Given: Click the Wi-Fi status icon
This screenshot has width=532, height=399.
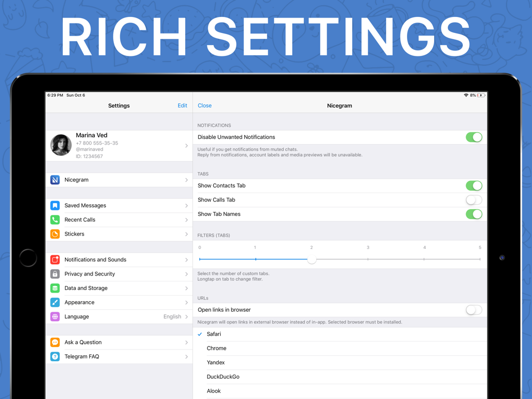Looking at the screenshot, I should 466,95.
